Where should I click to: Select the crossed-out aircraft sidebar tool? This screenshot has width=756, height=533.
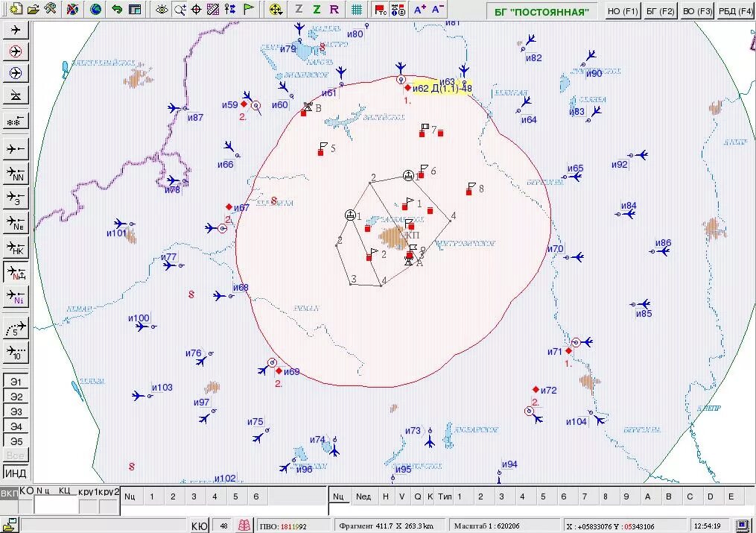(16, 95)
